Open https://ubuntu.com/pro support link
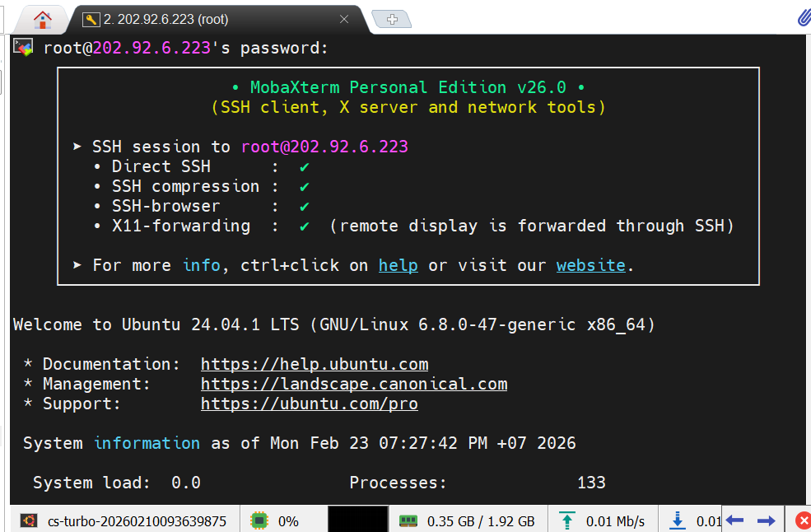This screenshot has width=811, height=532. coord(310,404)
